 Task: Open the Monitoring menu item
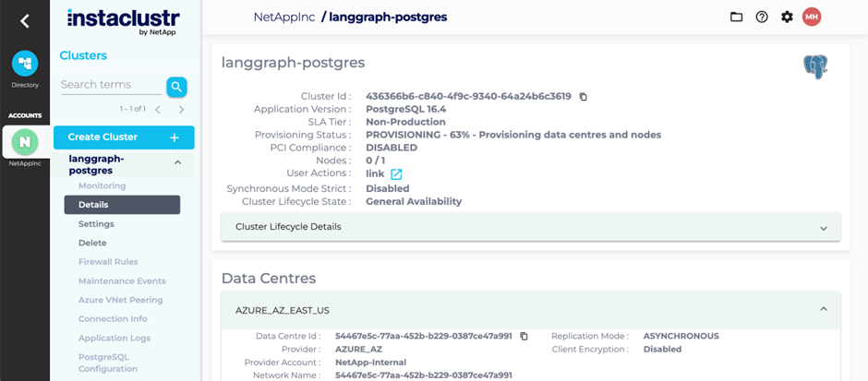[x=102, y=185]
